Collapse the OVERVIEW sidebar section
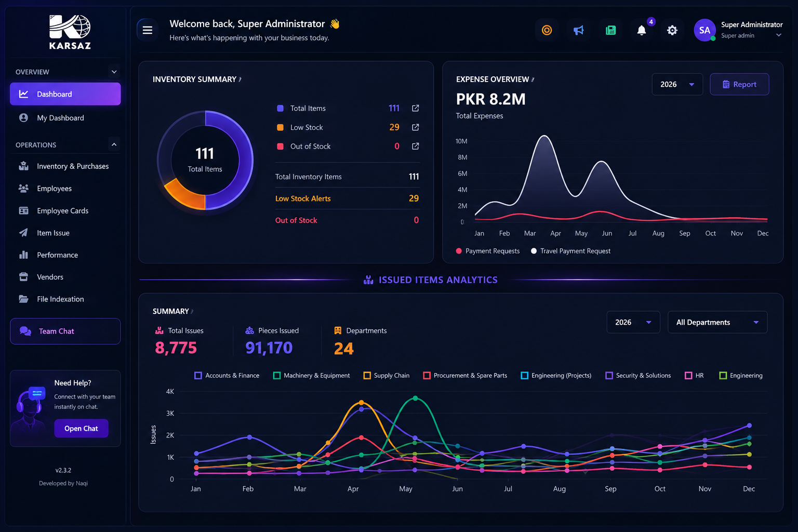This screenshot has height=532, width=798. click(x=114, y=72)
